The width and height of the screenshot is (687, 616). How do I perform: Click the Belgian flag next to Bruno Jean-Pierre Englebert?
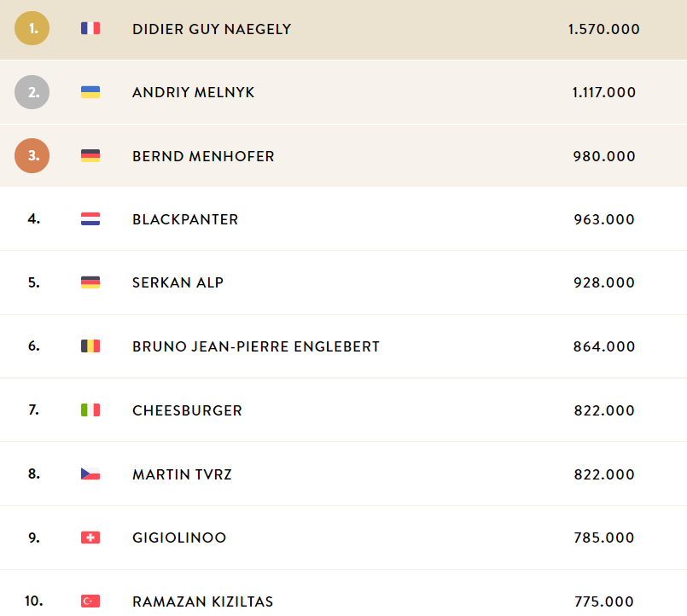click(x=90, y=346)
